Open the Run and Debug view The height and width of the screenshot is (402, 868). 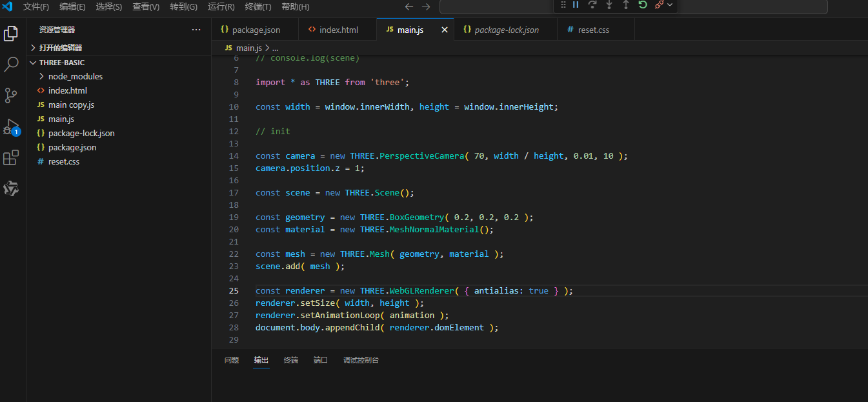coord(11,126)
